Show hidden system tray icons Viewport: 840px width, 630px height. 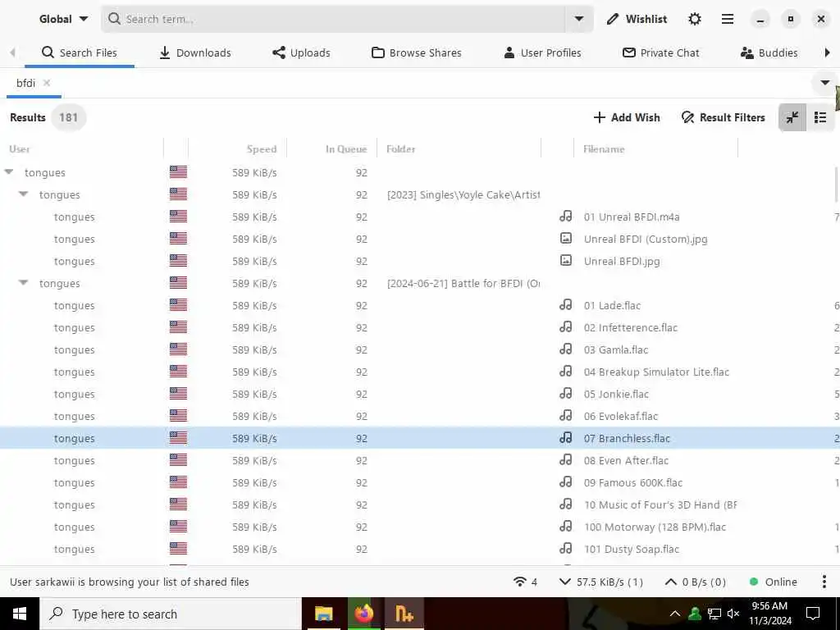click(674, 614)
